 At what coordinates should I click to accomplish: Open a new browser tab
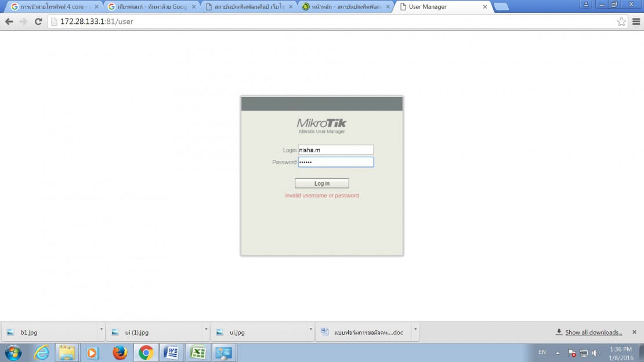pyautogui.click(x=501, y=6)
